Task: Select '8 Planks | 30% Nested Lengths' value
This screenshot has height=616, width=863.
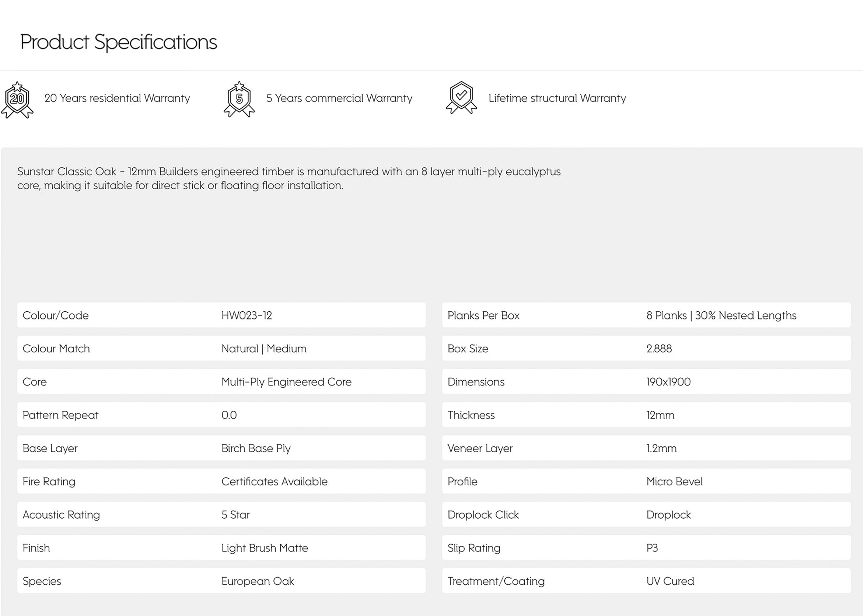Action: [x=721, y=315]
